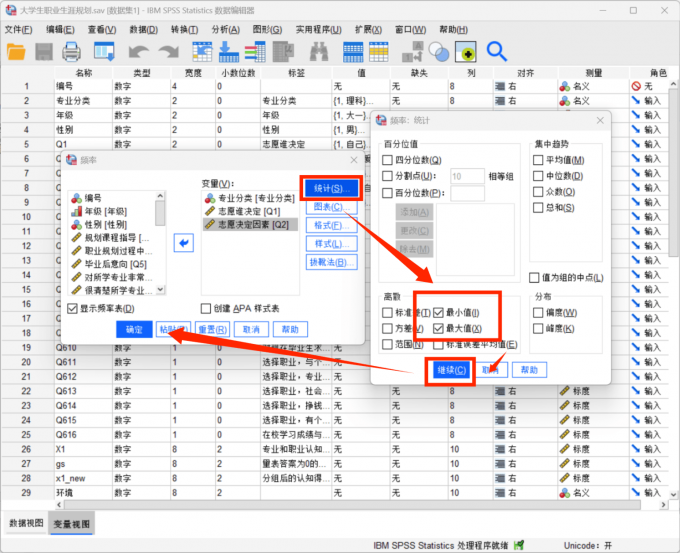Click 图表(C)... button

[x=331, y=207]
